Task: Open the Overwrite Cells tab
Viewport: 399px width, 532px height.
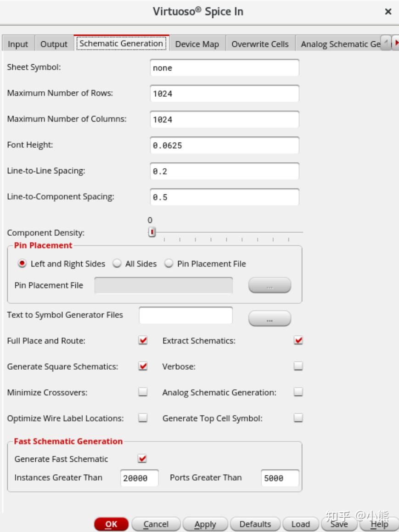Action: (260, 44)
